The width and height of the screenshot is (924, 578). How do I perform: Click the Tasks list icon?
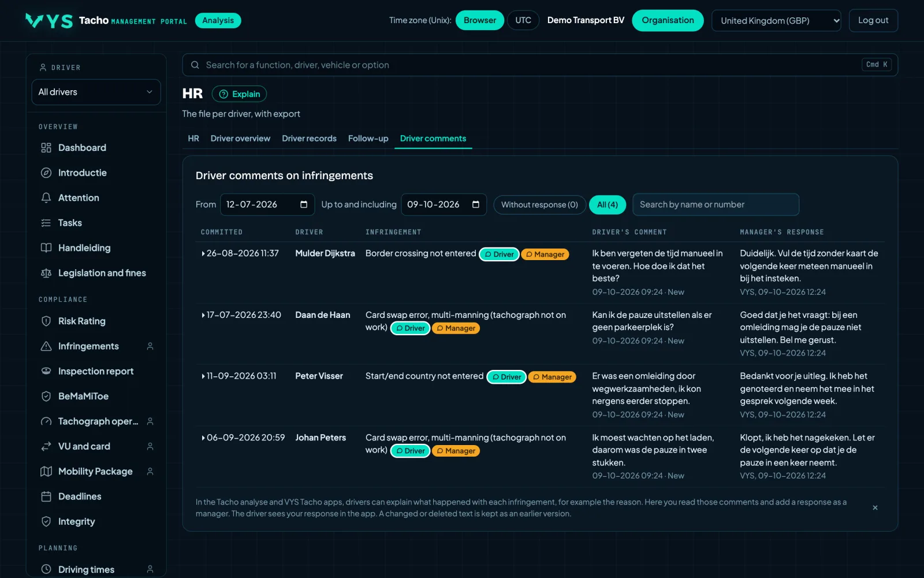point(46,223)
